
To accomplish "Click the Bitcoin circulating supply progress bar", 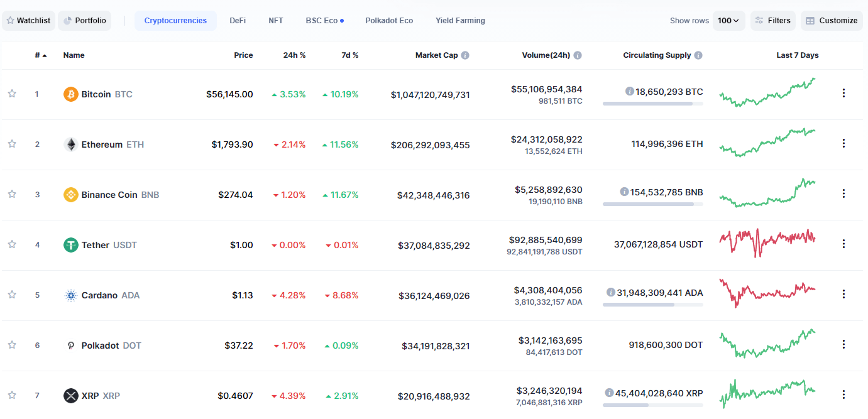I will click(x=653, y=104).
